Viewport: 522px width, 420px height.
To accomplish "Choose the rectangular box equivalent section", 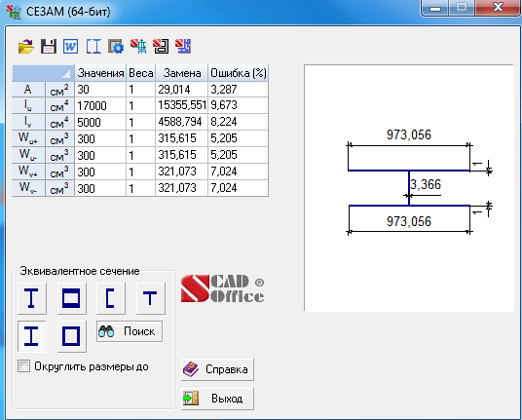I will (71, 298).
